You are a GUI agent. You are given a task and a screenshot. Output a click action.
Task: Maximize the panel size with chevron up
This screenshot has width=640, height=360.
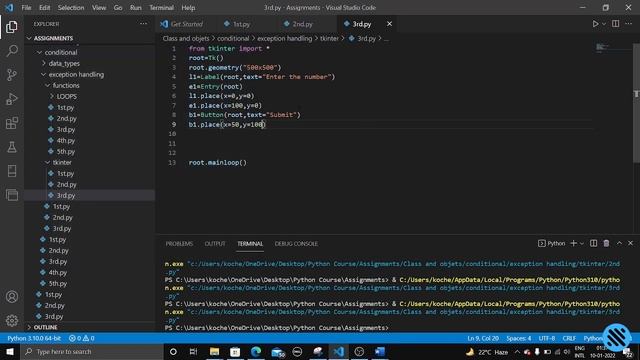(x=619, y=243)
